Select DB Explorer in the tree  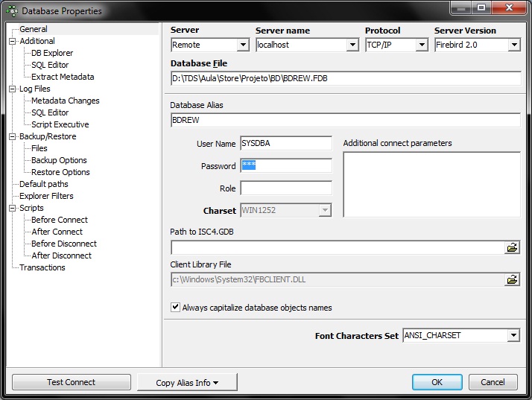[x=52, y=54]
